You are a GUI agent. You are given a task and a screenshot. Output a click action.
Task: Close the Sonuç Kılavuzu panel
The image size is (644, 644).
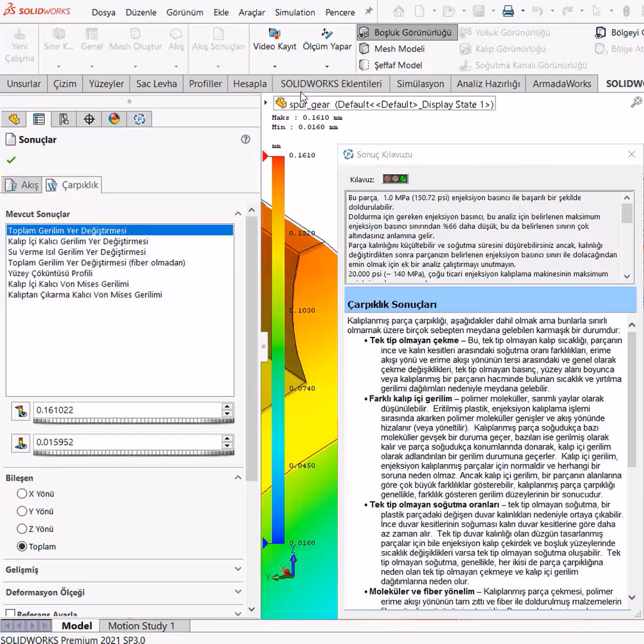(x=631, y=154)
